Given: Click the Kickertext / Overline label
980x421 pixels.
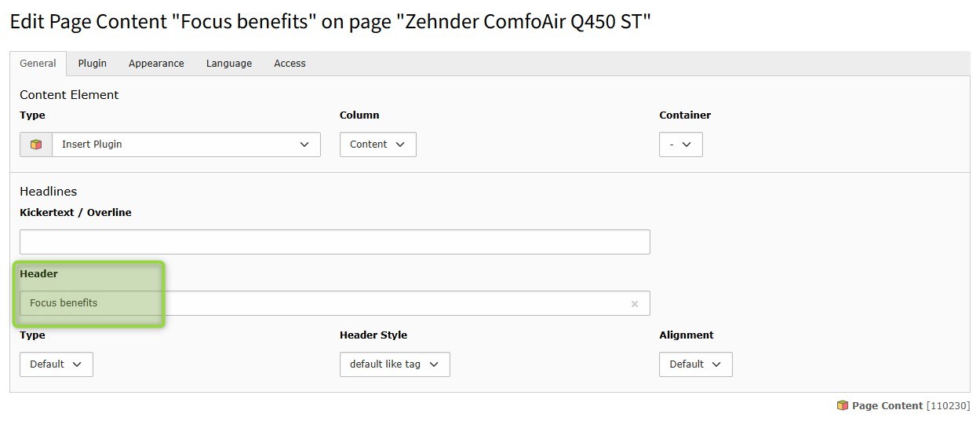Looking at the screenshot, I should [75, 213].
